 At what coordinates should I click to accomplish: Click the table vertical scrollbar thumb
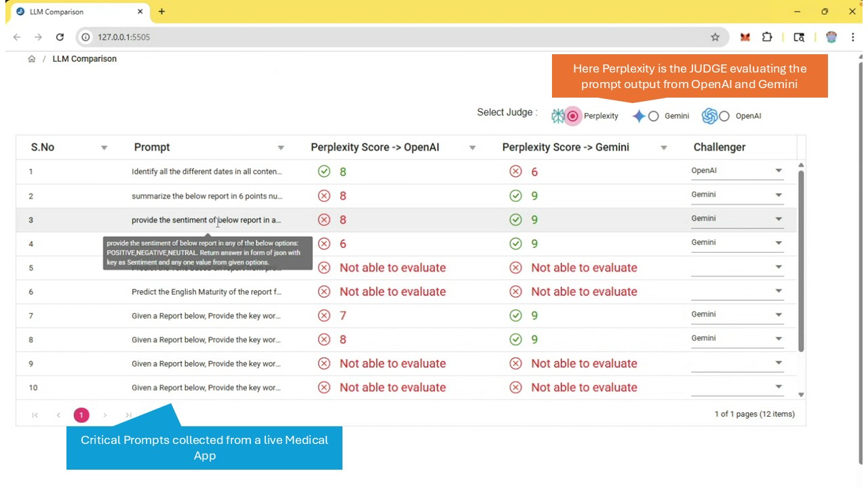tap(801, 261)
